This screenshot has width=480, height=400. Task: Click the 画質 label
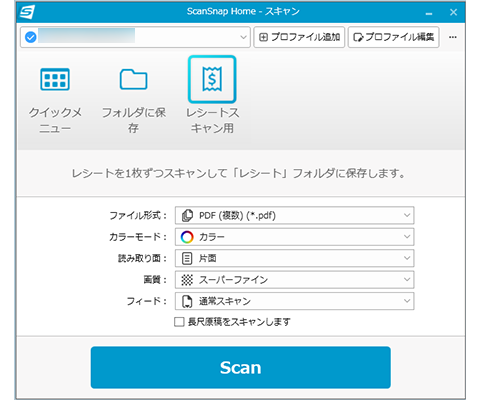(x=155, y=279)
